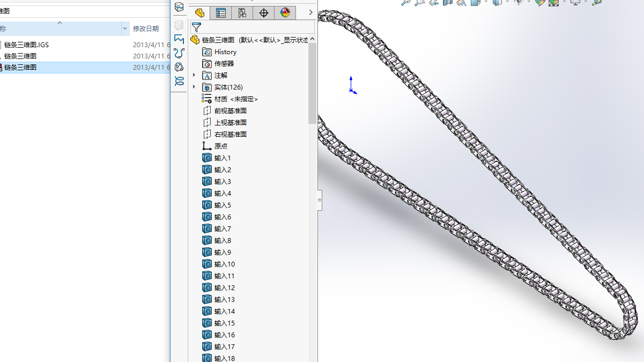Open the FeatureManager design tree tab
This screenshot has width=644, height=362.
point(200,13)
